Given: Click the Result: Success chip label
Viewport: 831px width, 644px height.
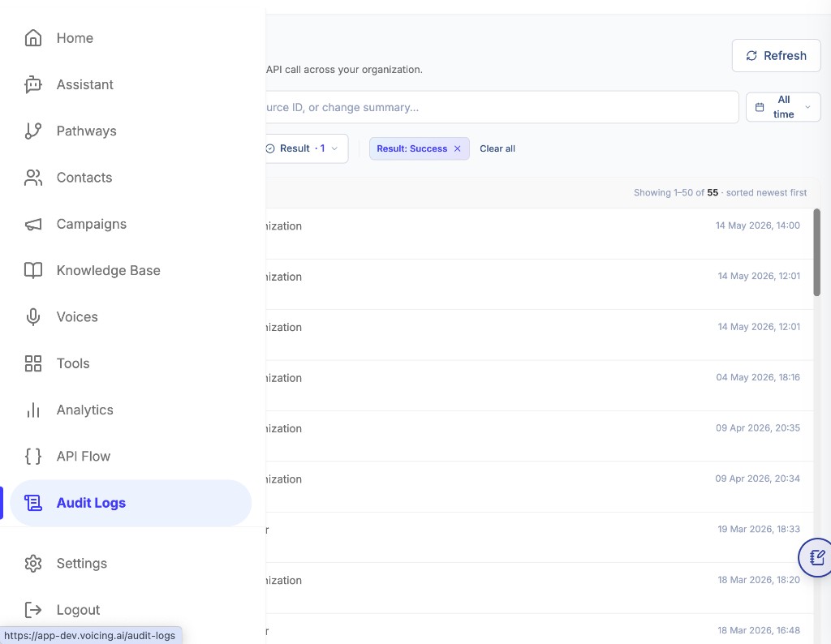Looking at the screenshot, I should (411, 148).
